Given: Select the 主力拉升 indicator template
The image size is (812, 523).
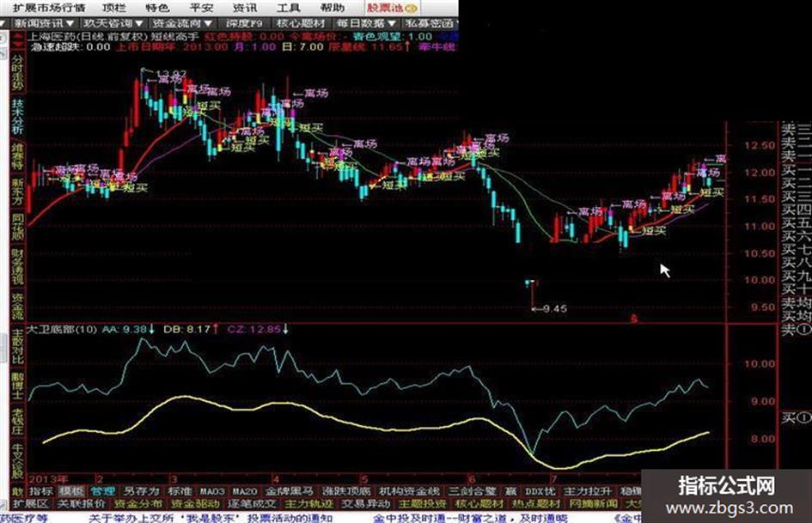Looking at the screenshot, I should [587, 491].
